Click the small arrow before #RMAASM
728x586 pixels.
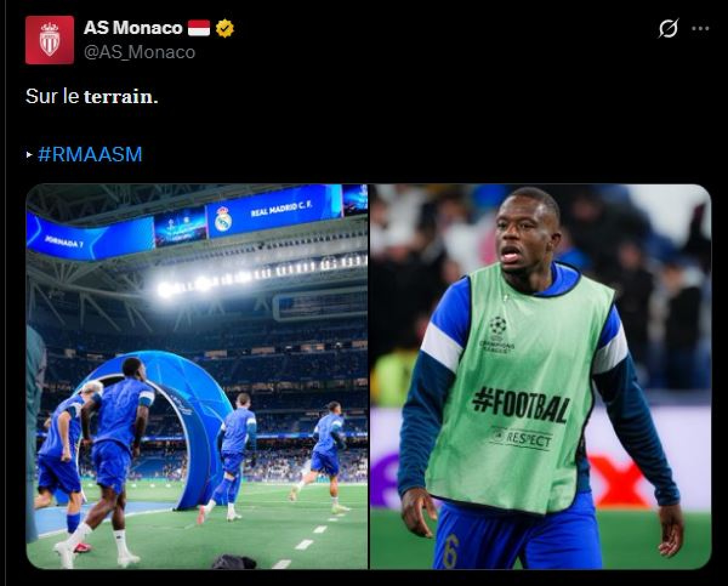pyautogui.click(x=29, y=155)
